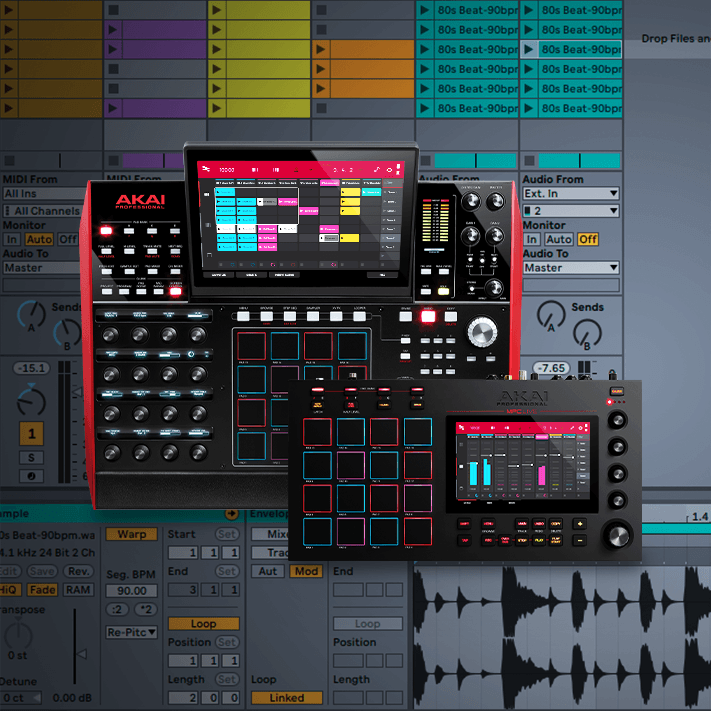
Task: Click the Linked loop button
Action: (286, 697)
